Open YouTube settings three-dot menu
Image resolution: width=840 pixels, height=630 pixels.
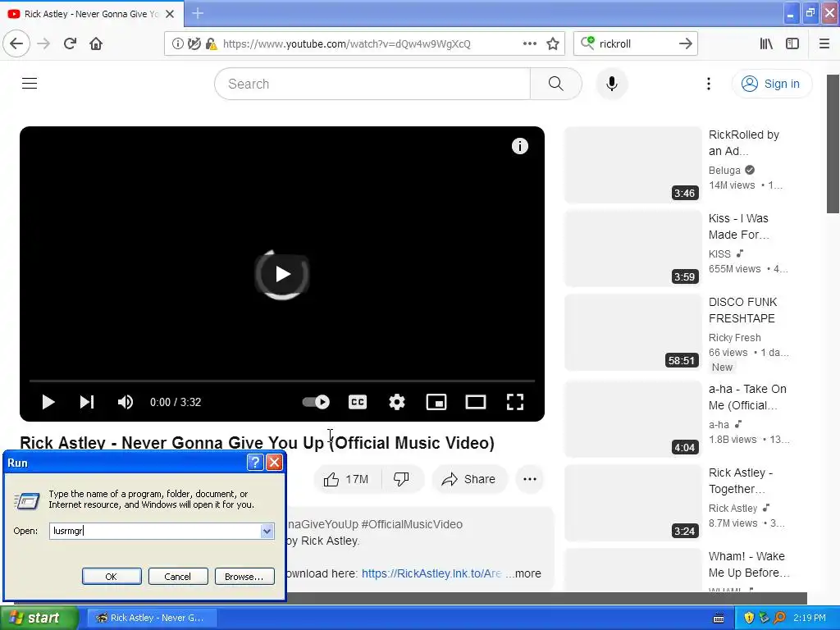[708, 84]
